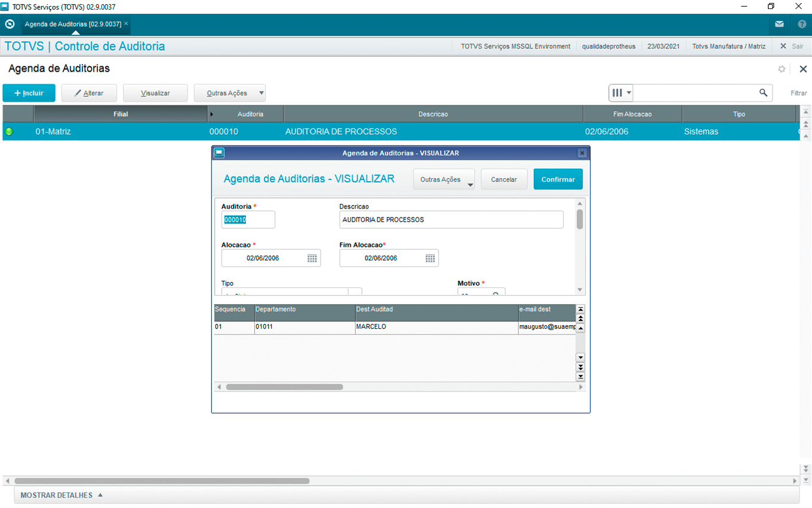The height and width of the screenshot is (508, 812).
Task: Open the help question mark icon
Action: [802, 25]
